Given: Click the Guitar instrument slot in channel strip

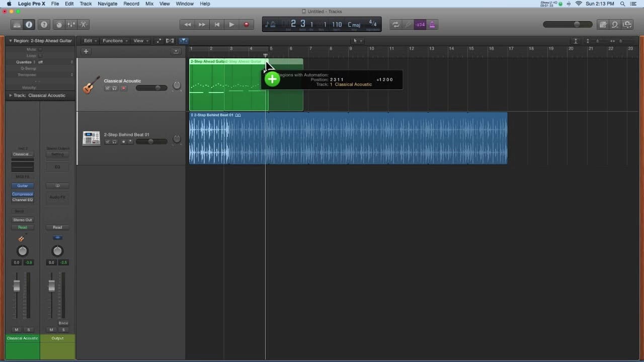Looking at the screenshot, I should [23, 186].
